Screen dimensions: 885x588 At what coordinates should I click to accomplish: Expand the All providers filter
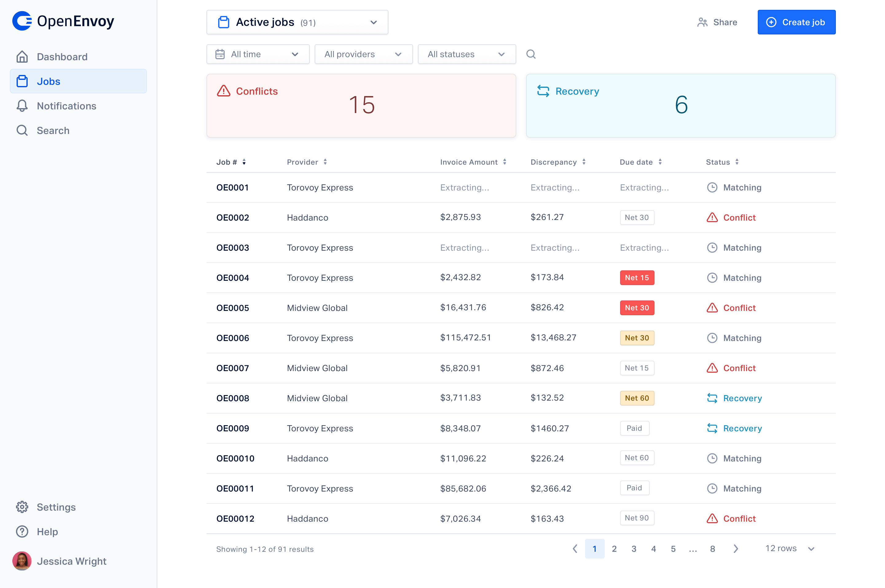[x=363, y=54]
